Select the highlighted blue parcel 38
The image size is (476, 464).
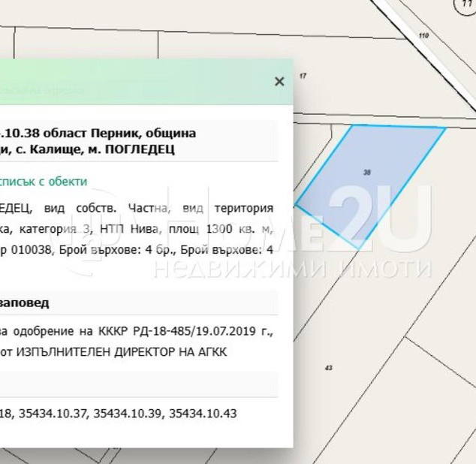369,185
